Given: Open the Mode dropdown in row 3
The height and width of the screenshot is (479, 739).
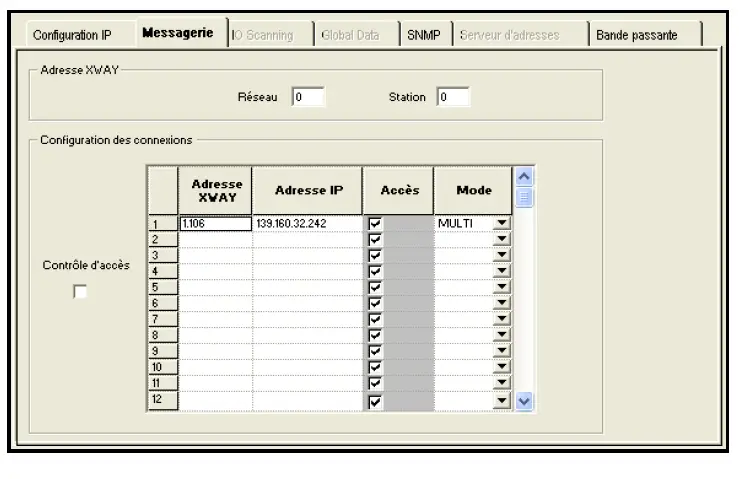Looking at the screenshot, I should [502, 255].
